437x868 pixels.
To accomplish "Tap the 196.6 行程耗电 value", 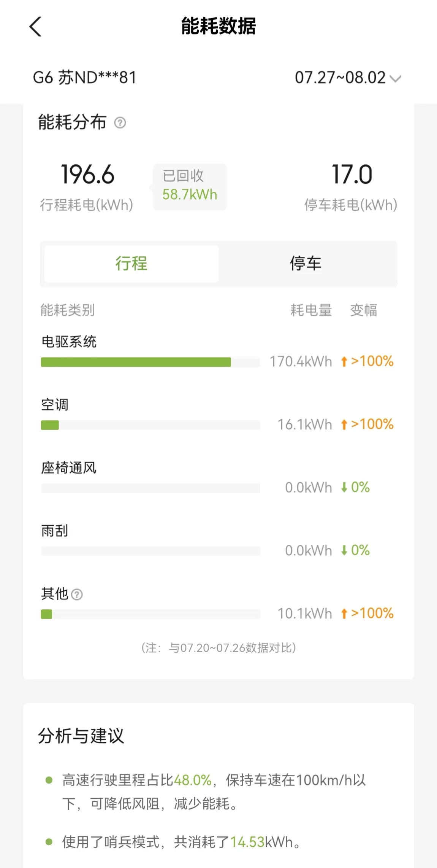I will (87, 175).
